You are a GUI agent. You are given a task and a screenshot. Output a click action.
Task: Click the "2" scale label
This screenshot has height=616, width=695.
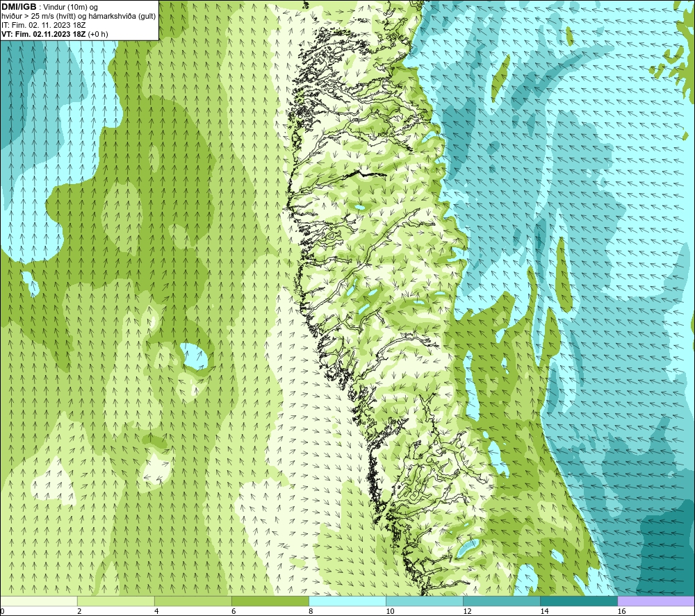[79, 611]
